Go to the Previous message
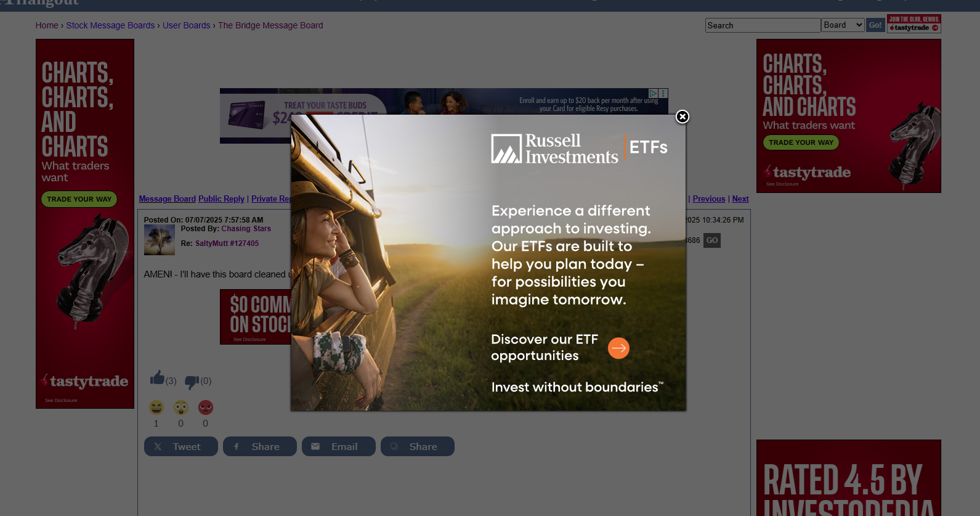 click(x=708, y=199)
